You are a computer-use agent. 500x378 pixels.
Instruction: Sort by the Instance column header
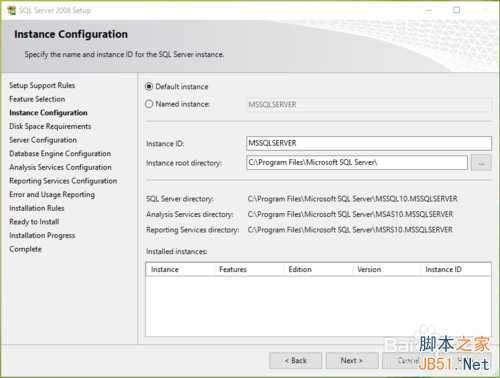tap(180, 269)
